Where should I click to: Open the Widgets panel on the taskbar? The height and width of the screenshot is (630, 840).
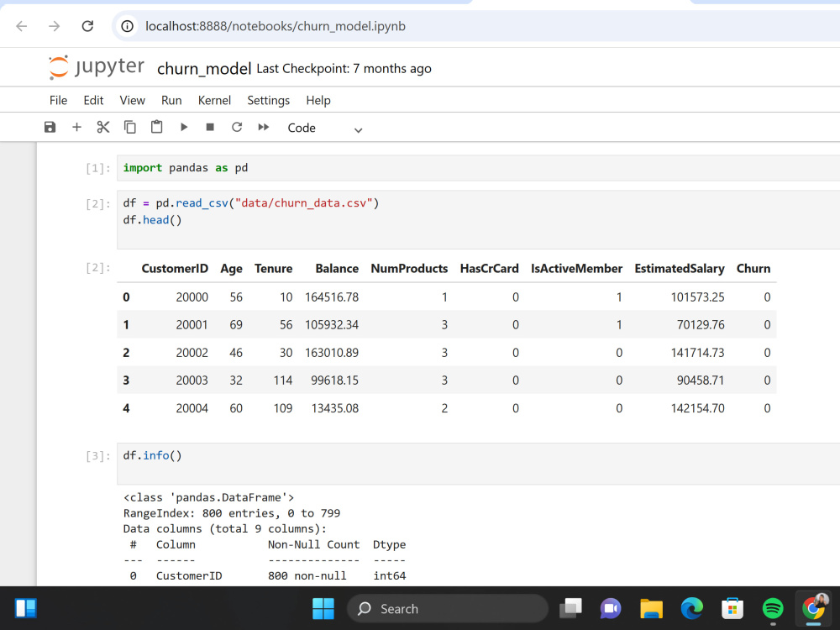coord(26,608)
